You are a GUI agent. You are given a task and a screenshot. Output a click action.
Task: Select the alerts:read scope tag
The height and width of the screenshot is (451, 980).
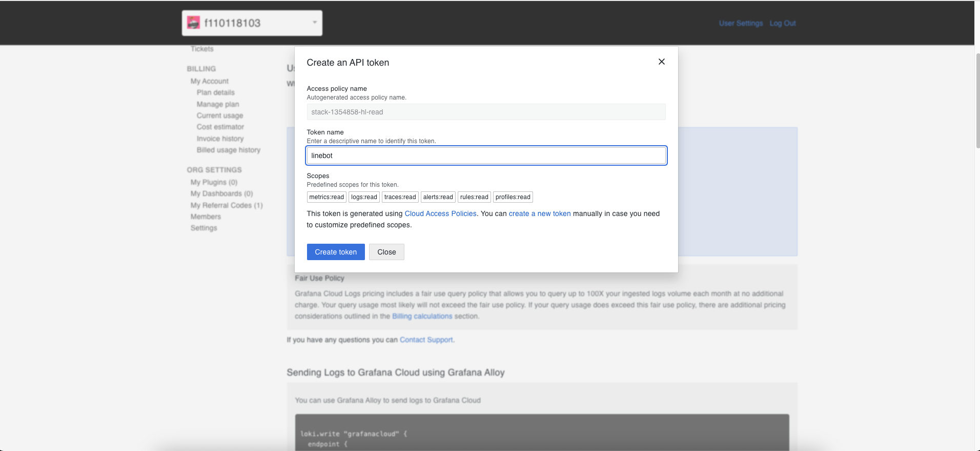tap(438, 197)
